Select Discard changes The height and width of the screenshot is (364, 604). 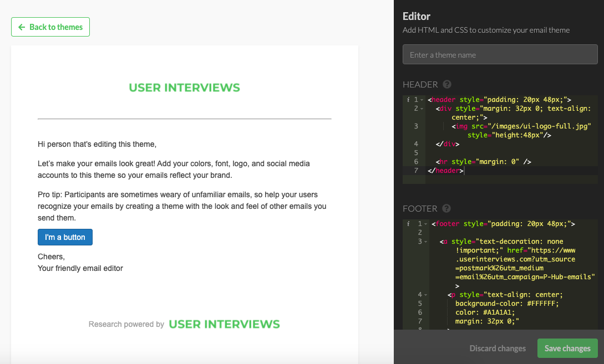point(497,348)
